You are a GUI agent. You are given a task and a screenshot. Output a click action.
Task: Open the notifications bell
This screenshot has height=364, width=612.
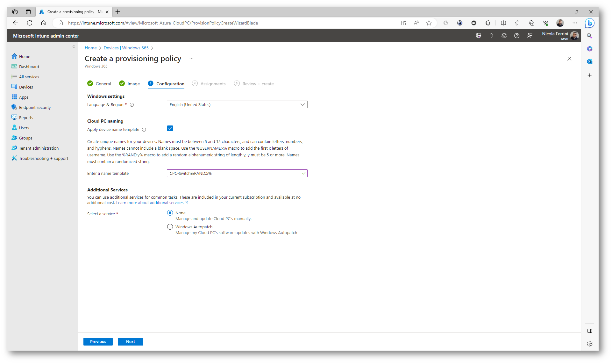pyautogui.click(x=491, y=36)
